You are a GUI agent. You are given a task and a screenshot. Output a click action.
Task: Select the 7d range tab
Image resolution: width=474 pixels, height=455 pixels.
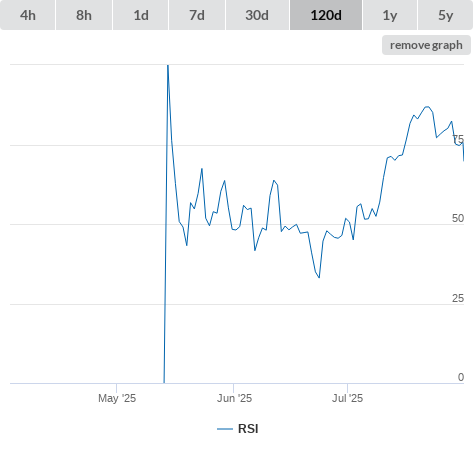click(x=197, y=15)
